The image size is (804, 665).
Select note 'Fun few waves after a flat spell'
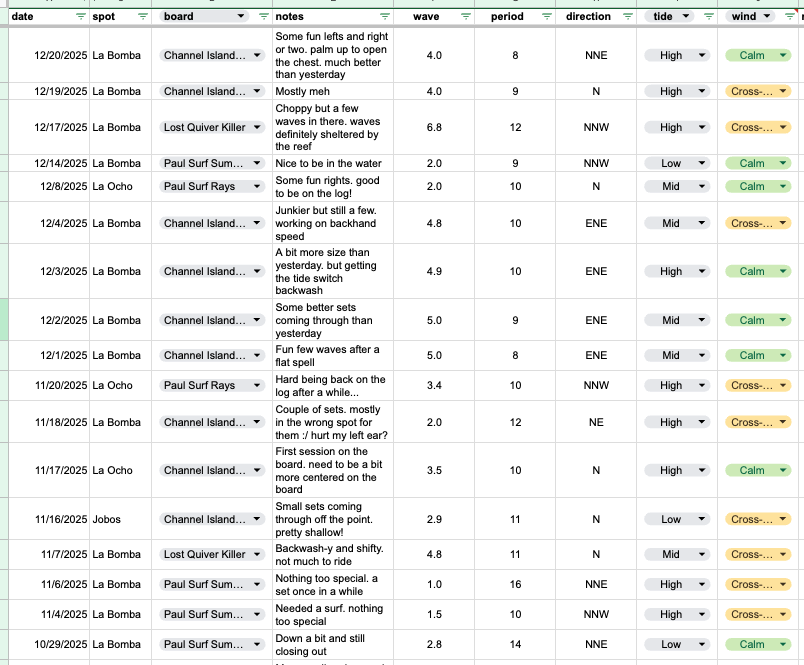click(333, 355)
